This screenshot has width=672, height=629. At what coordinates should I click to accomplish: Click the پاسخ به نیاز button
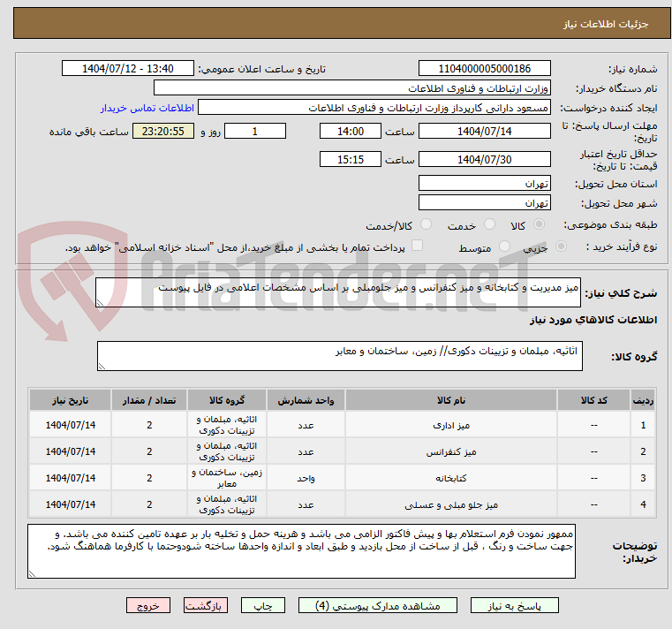coord(515,606)
